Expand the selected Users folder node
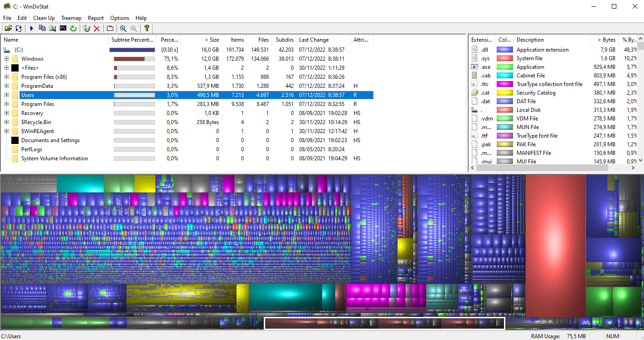 pyautogui.click(x=6, y=95)
